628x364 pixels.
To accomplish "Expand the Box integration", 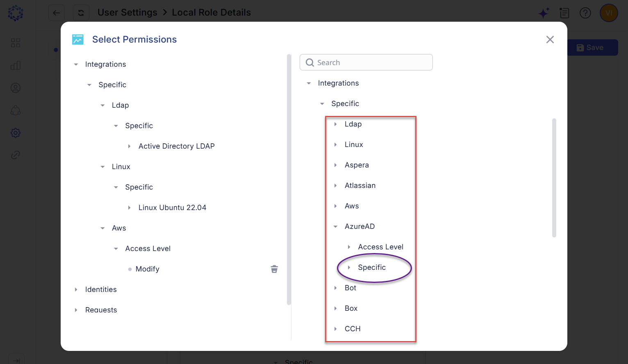I will 335,308.
